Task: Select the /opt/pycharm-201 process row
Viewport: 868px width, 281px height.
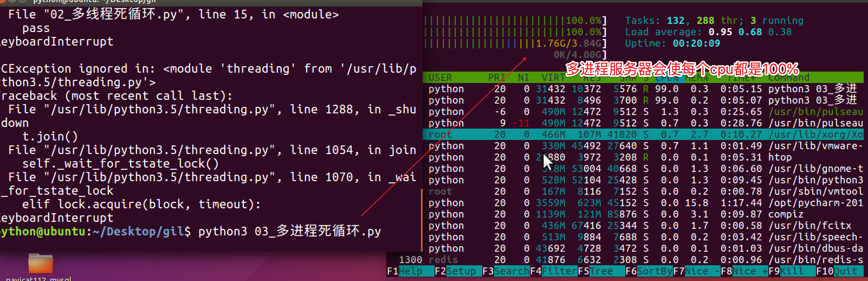Action: click(643, 203)
